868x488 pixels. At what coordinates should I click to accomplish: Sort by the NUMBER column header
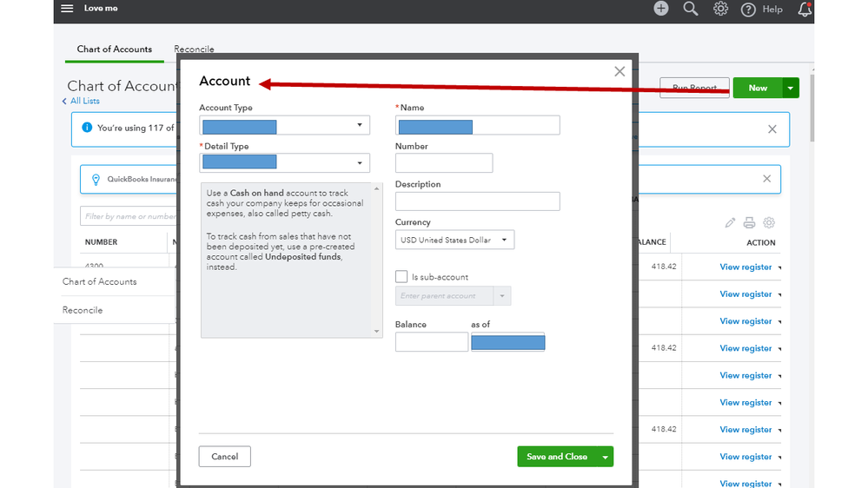pos(102,242)
